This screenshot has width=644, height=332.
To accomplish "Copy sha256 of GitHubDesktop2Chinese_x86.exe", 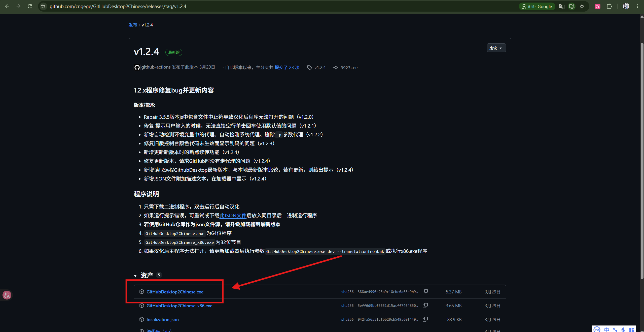I will 425,306.
